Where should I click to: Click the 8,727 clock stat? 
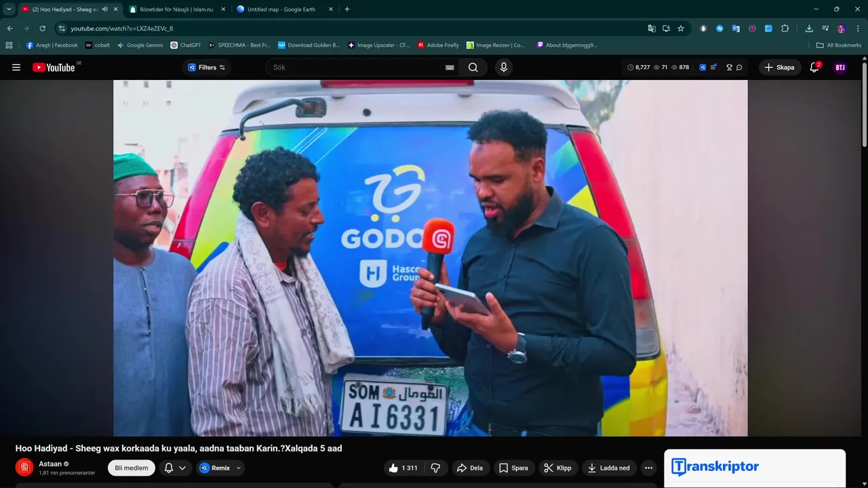point(639,67)
